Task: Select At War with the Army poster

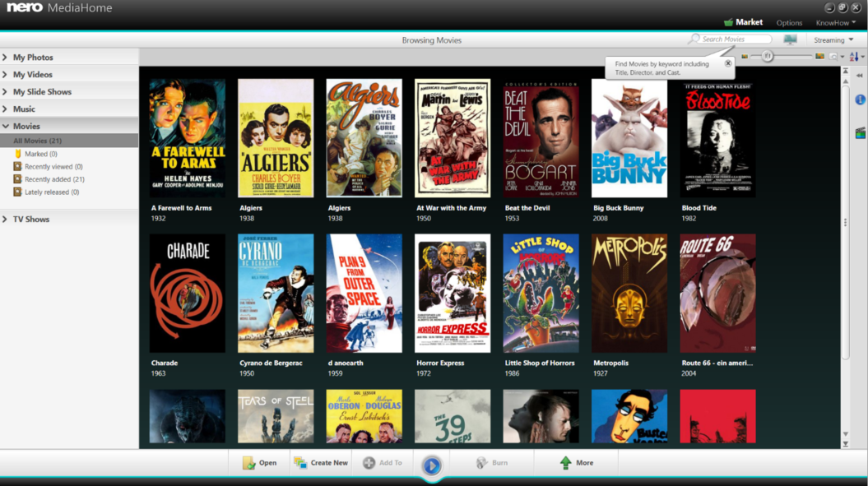Action: pos(453,138)
